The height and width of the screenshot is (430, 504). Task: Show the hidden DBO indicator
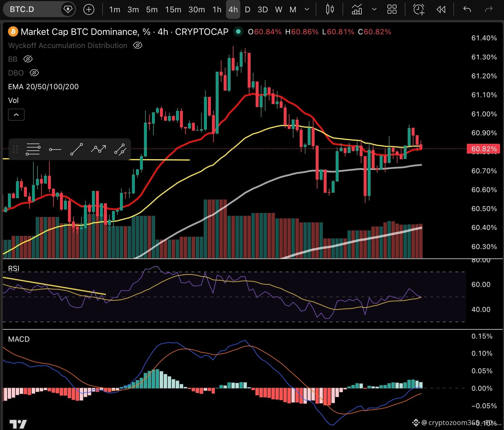click(34, 73)
